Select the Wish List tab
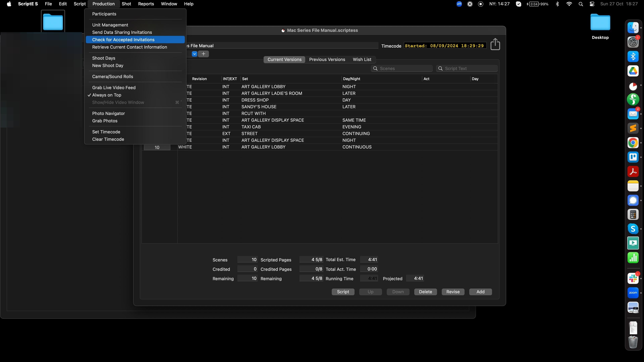644x362 pixels. [x=362, y=59]
